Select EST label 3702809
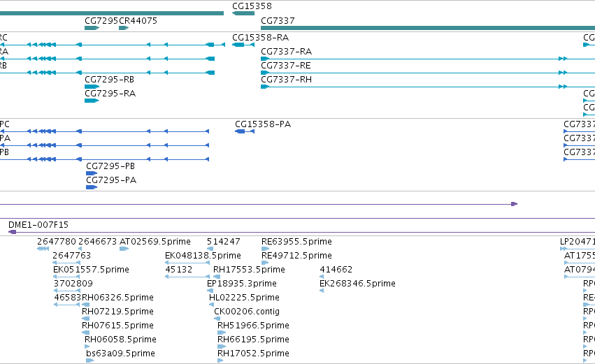595x364 pixels. pos(73,284)
